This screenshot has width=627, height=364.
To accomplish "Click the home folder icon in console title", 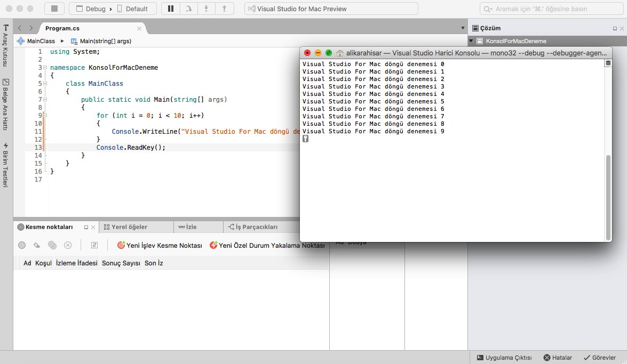I will (340, 53).
